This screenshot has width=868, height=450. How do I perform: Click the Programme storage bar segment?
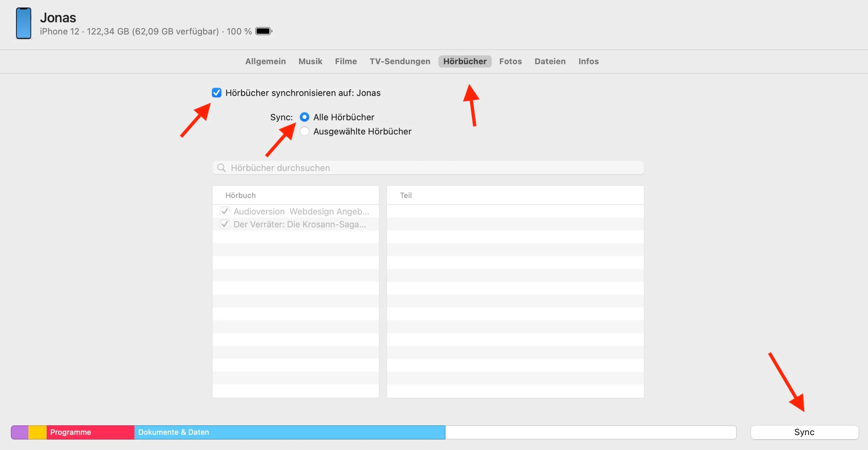point(90,432)
